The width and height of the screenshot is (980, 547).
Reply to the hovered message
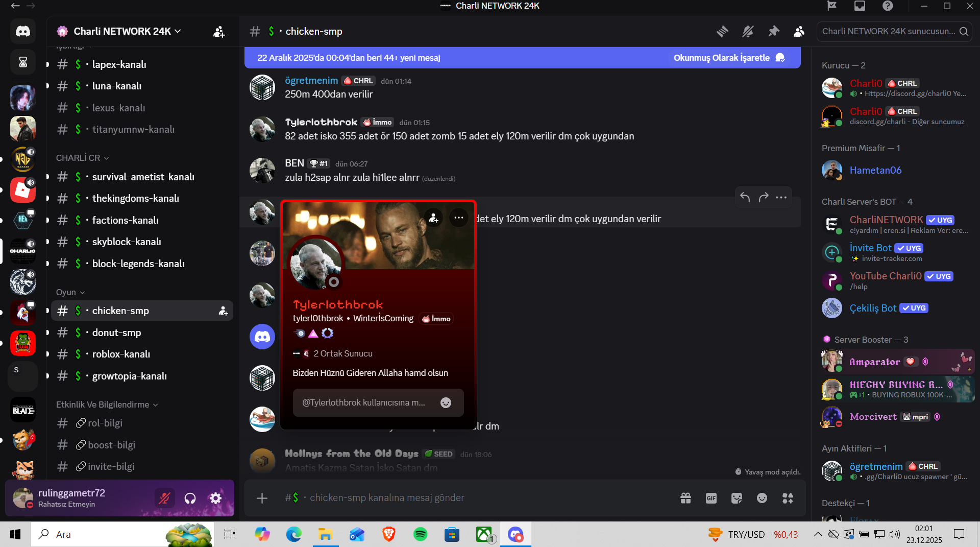point(745,198)
